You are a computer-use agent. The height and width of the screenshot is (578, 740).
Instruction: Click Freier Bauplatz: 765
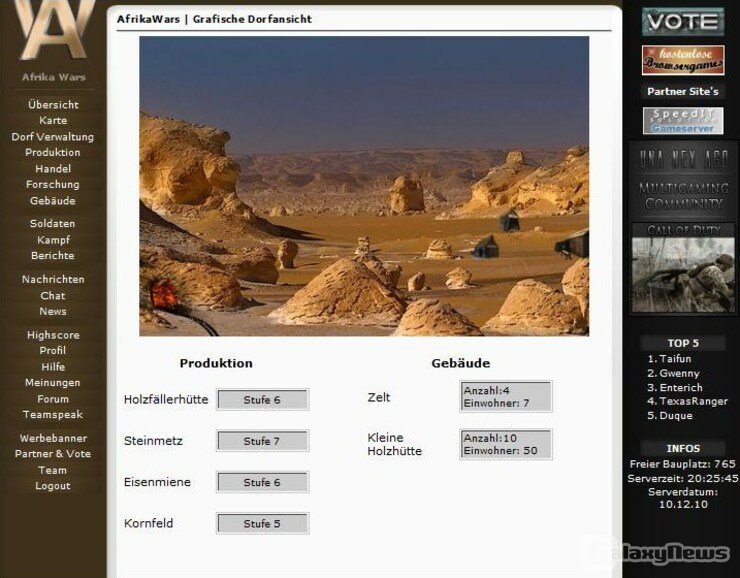click(682, 464)
